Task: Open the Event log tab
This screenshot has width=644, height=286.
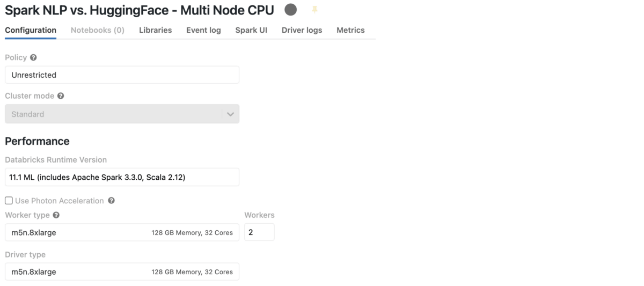Action: pos(203,31)
